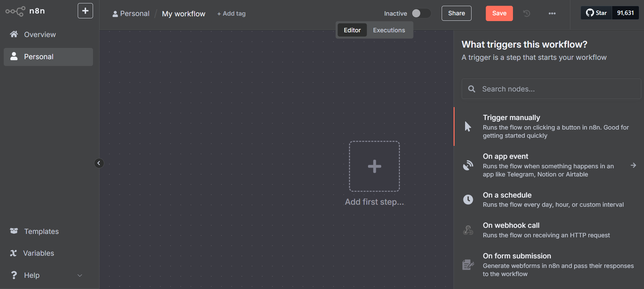644x289 pixels.
Task: Choose the On app event trigger
Action: pos(549,165)
